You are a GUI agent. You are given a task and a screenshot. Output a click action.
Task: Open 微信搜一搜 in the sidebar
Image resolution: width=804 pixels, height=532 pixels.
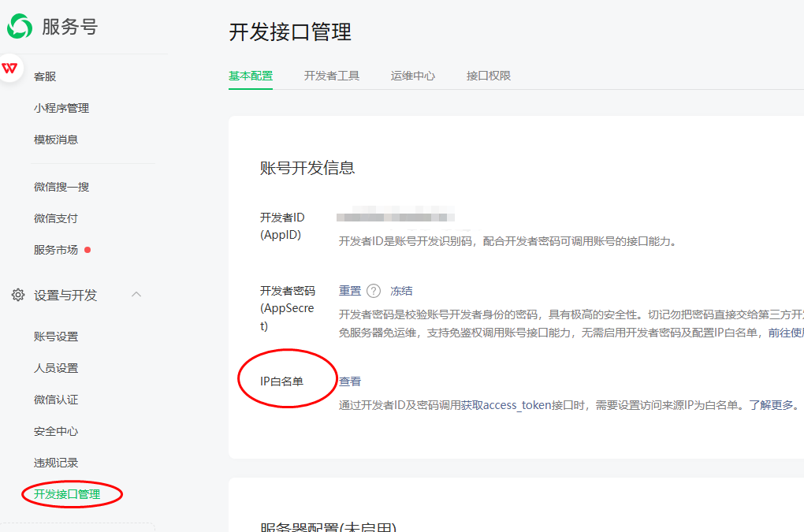[x=61, y=187]
